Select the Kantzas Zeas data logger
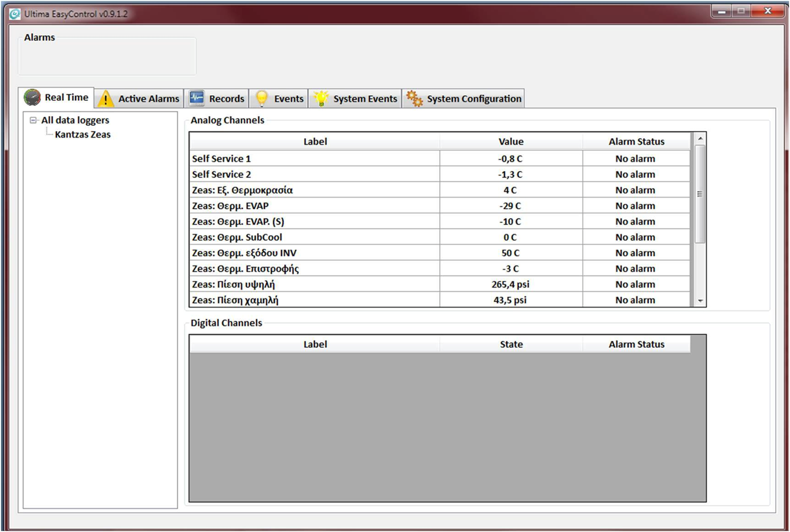The image size is (790, 532). (x=83, y=135)
